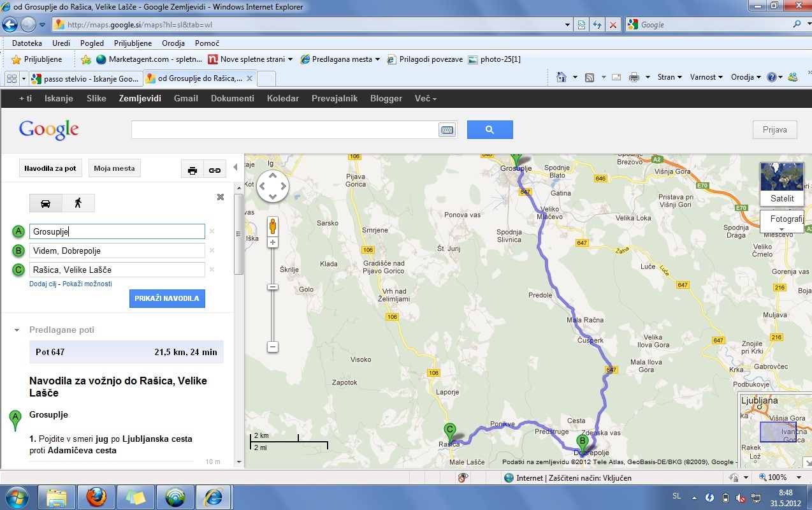This screenshot has height=510, width=812.
Task: Click the IE command bar Print icon
Action: click(x=634, y=77)
